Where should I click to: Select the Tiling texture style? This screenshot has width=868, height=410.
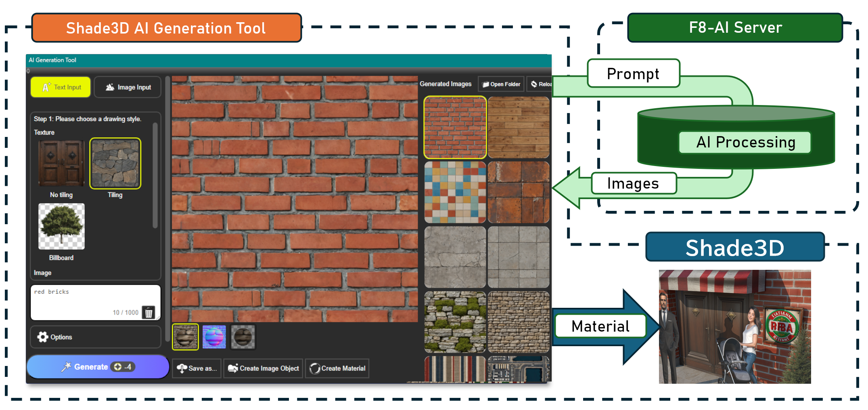point(115,163)
